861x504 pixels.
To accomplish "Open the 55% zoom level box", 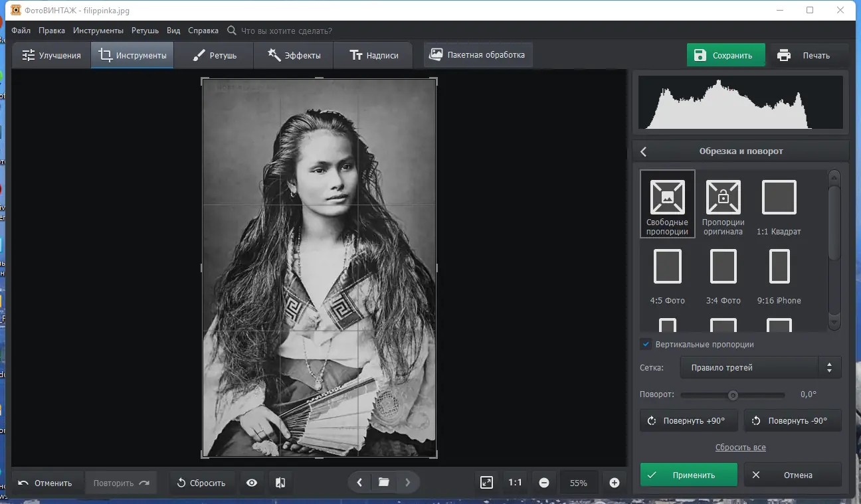I will (x=579, y=483).
